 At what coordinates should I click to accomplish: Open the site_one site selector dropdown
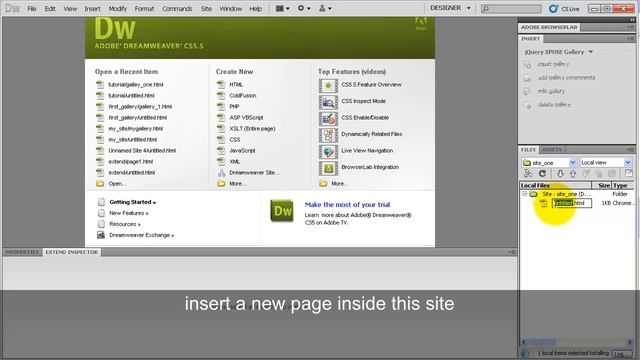click(x=573, y=162)
